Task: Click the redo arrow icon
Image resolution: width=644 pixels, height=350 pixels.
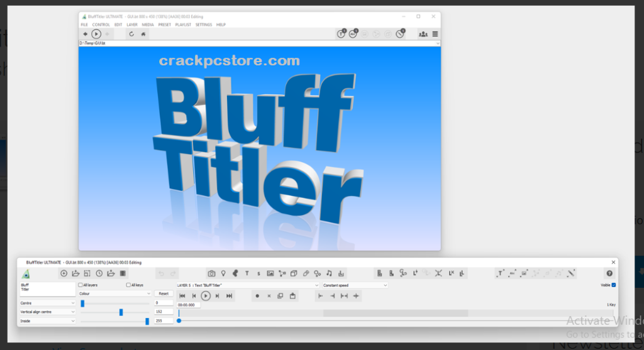Action: tap(173, 273)
